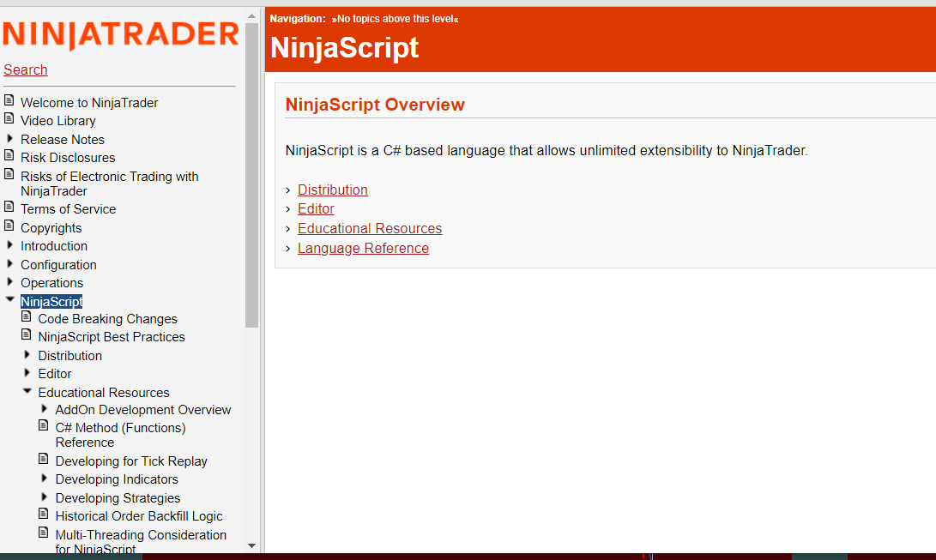
Task: Select Distribution in the sidebar tree
Action: pos(69,355)
